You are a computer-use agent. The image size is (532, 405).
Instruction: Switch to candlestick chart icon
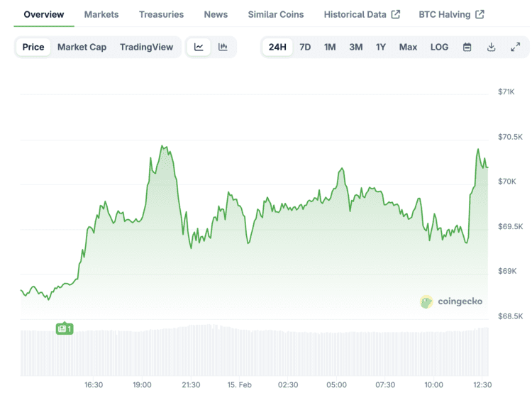pos(223,48)
